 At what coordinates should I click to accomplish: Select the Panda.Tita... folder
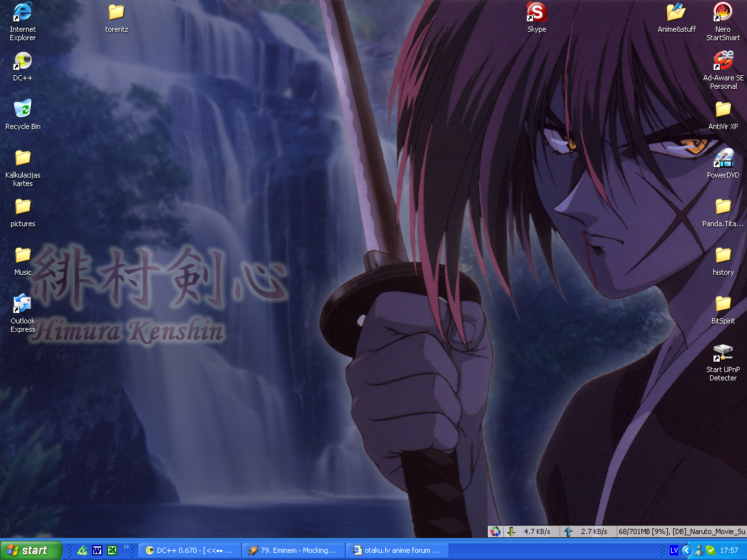(x=723, y=213)
